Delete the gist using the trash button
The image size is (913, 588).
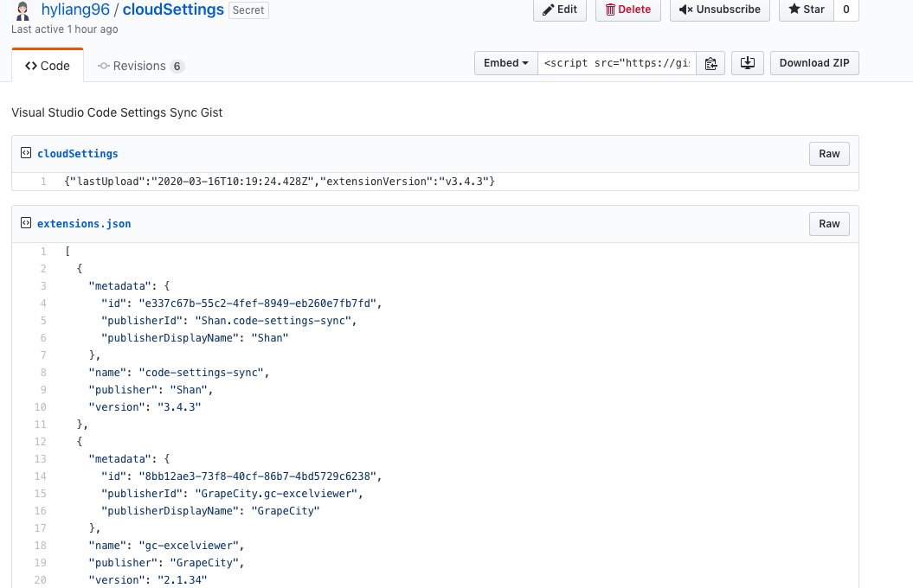pyautogui.click(x=628, y=10)
